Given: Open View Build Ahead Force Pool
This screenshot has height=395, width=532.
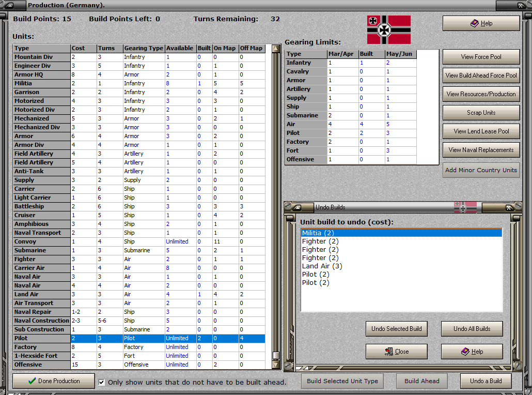Looking at the screenshot, I should tap(481, 75).
